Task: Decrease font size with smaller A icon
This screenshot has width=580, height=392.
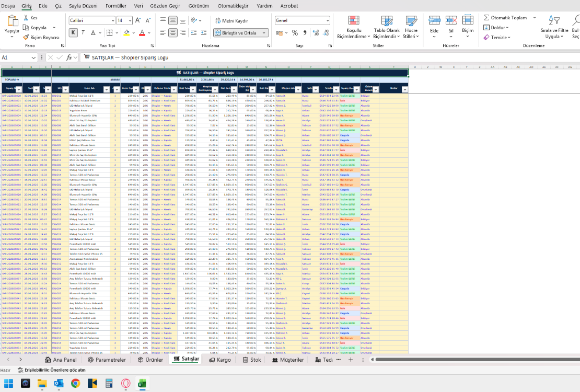Action: pos(147,20)
